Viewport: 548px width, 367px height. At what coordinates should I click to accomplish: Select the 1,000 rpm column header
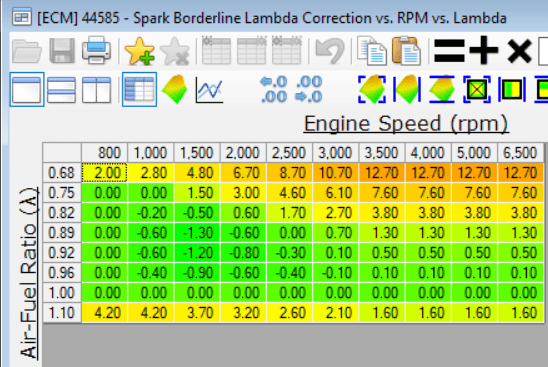click(151, 152)
